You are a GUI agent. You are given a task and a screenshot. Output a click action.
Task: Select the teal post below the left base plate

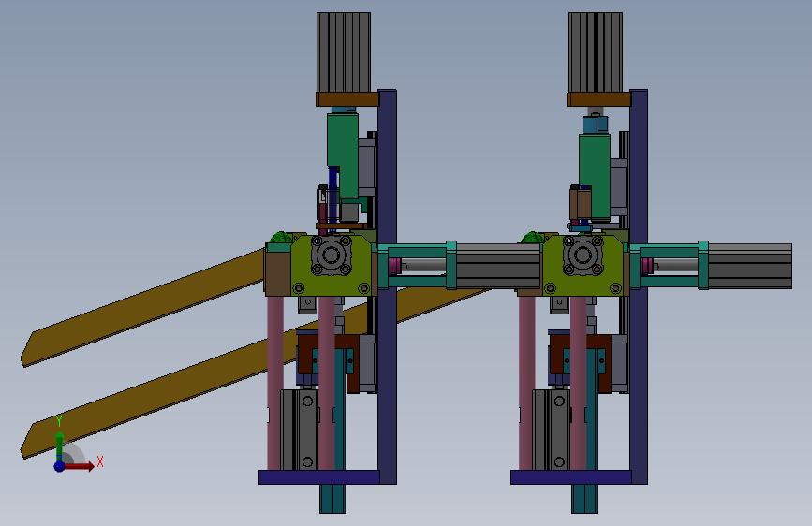[332, 499]
